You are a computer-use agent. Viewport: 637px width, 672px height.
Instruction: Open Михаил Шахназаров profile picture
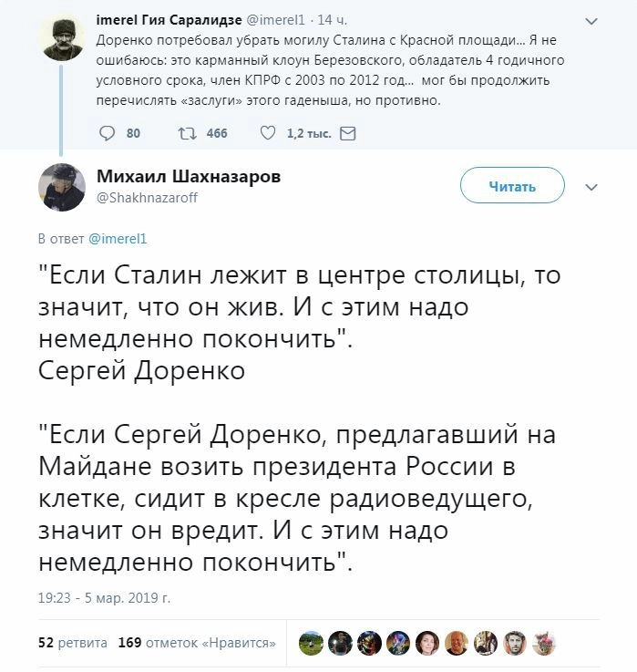point(61,187)
